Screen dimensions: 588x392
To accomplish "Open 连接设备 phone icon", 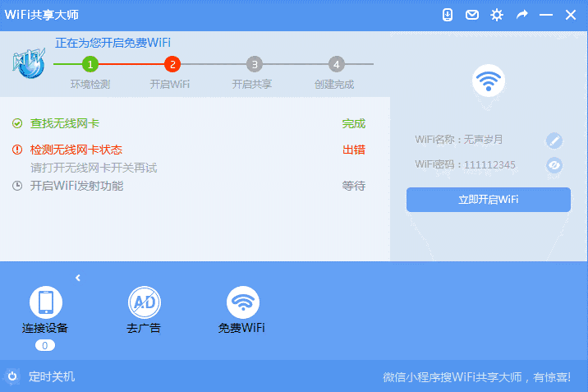I will (x=46, y=302).
